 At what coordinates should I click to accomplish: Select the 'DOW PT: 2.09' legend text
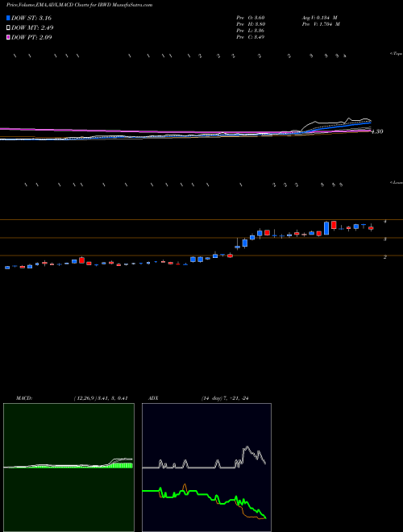tap(31, 37)
